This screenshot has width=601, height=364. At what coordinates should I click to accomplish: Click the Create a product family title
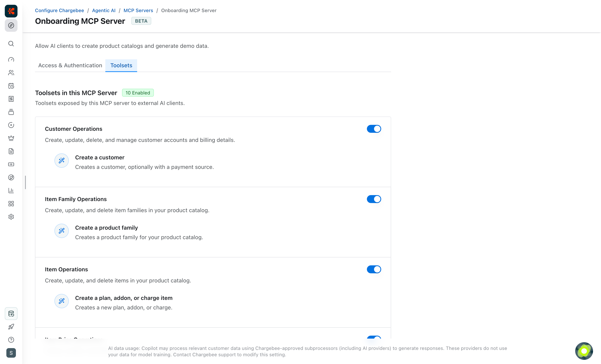click(106, 228)
